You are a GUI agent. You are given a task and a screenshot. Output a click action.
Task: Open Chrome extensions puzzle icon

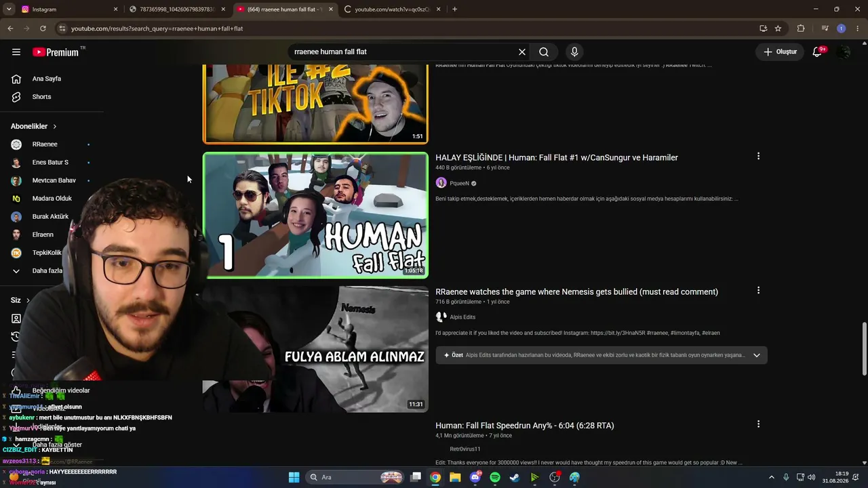tap(801, 28)
